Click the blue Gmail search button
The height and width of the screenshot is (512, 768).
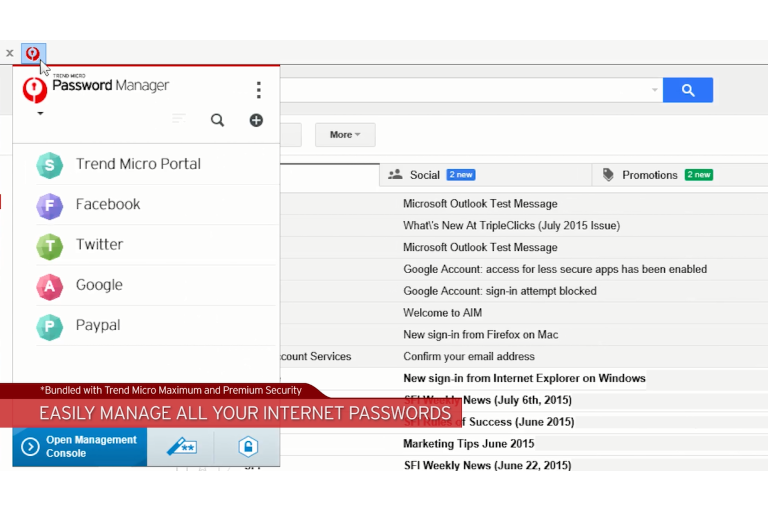point(688,90)
